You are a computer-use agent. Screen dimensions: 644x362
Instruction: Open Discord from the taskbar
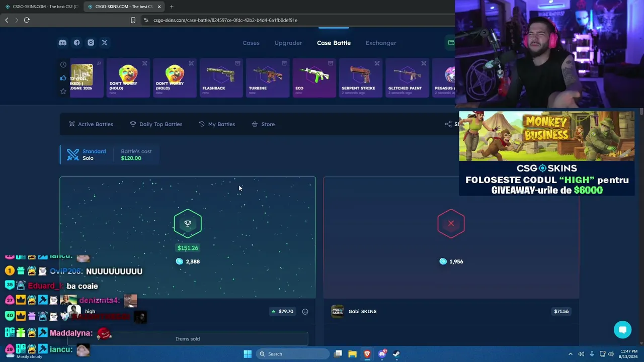click(382, 354)
